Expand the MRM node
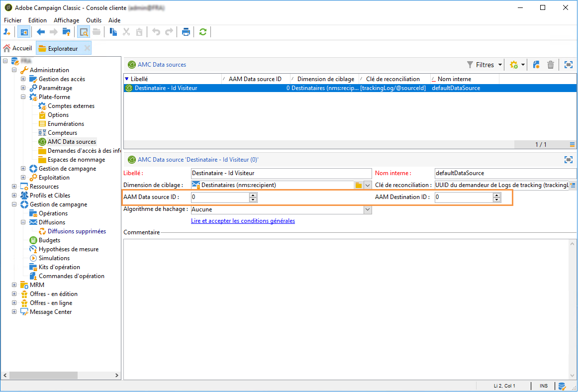 [x=14, y=285]
